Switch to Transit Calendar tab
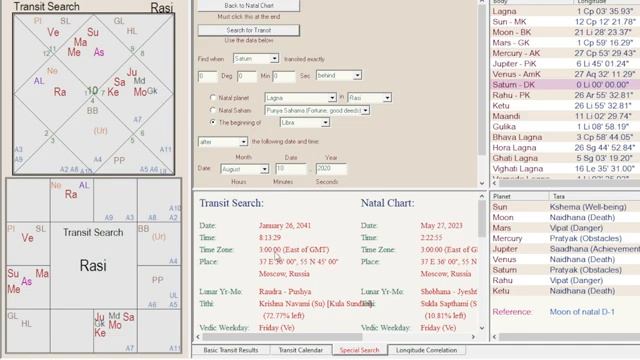 coord(300,350)
